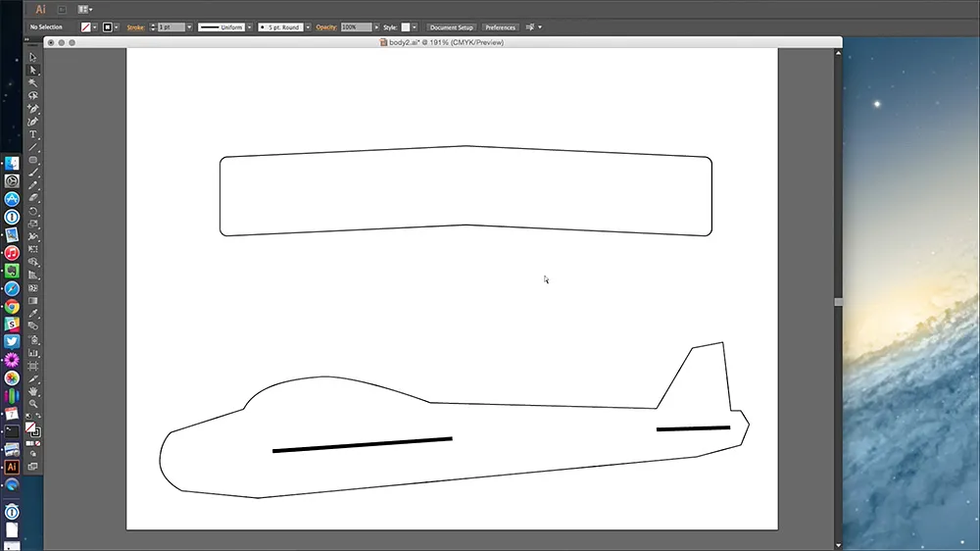Viewport: 980px width, 551px height.
Task: Select the Rotate tool
Action: (32, 211)
